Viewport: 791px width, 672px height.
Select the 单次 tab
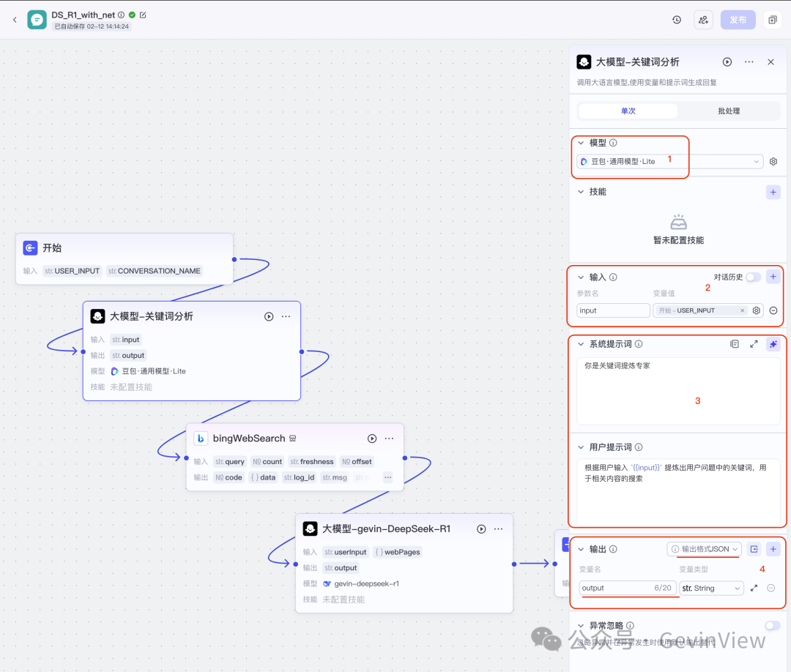coord(628,111)
